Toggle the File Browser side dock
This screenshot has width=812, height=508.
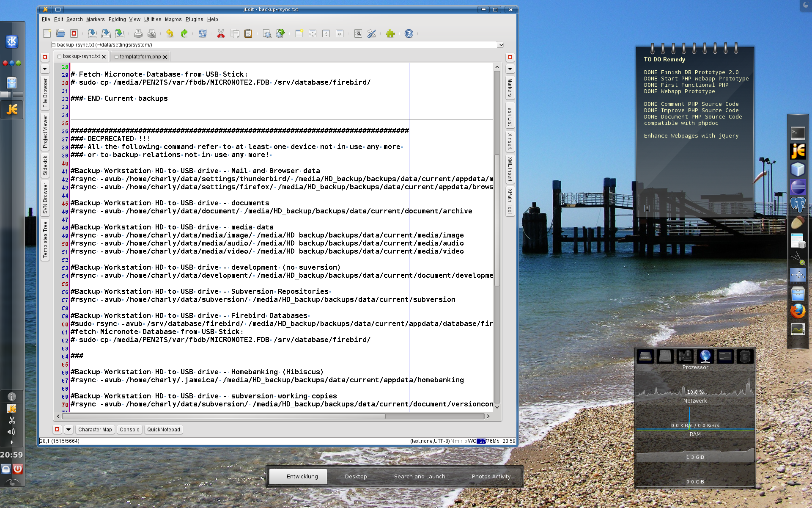(45, 93)
